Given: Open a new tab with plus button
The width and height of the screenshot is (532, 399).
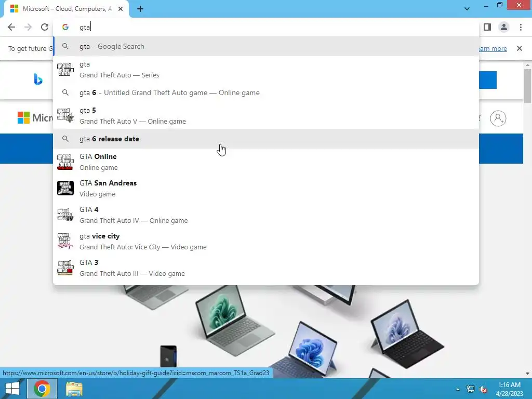Looking at the screenshot, I should [x=140, y=9].
